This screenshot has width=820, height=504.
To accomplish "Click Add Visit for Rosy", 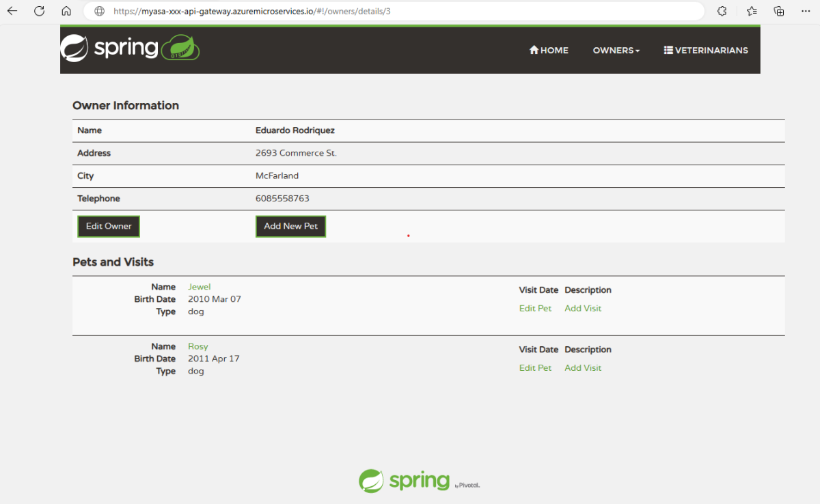I will tap(583, 367).
